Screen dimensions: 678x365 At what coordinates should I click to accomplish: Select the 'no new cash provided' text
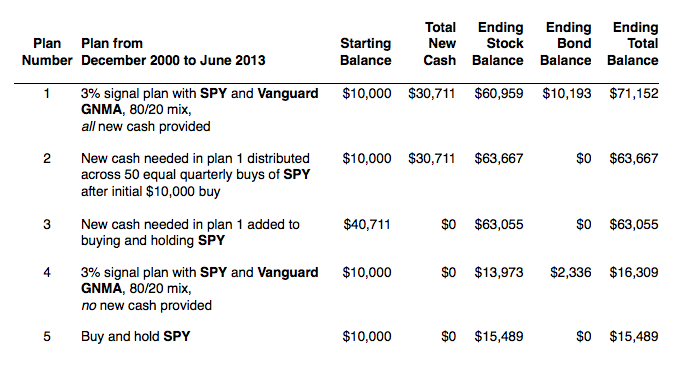pyautogui.click(x=146, y=306)
